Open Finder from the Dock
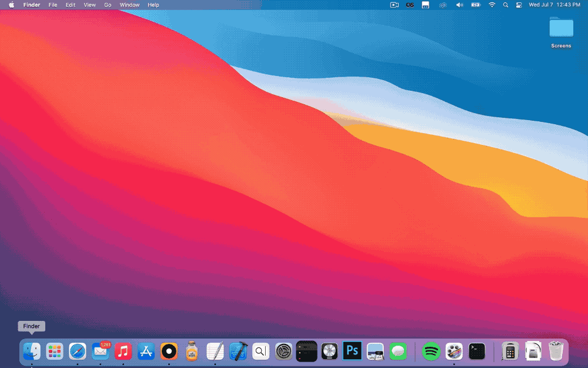The width and height of the screenshot is (588, 368). tap(32, 352)
